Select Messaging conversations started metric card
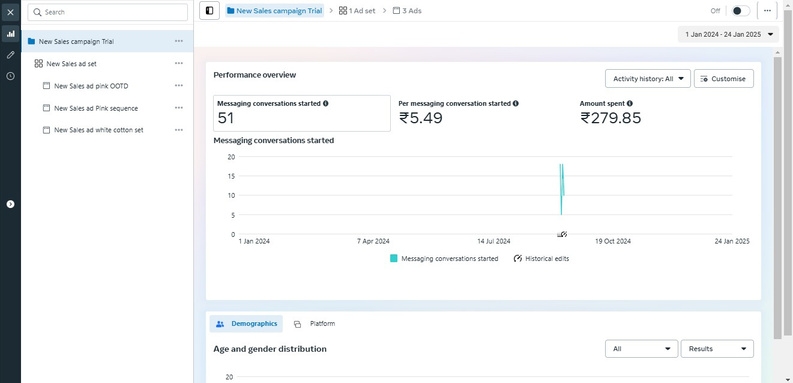The height and width of the screenshot is (383, 793). (x=302, y=113)
